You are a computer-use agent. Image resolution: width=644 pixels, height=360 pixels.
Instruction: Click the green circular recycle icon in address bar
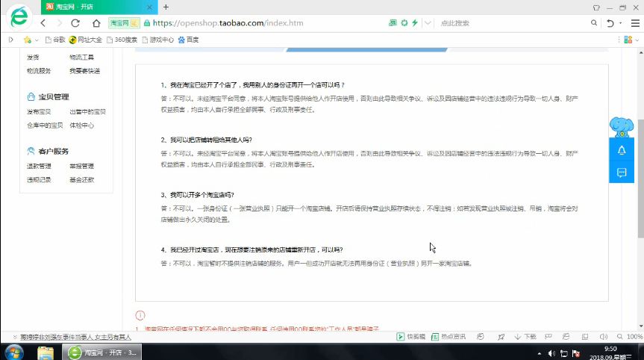pos(404,23)
